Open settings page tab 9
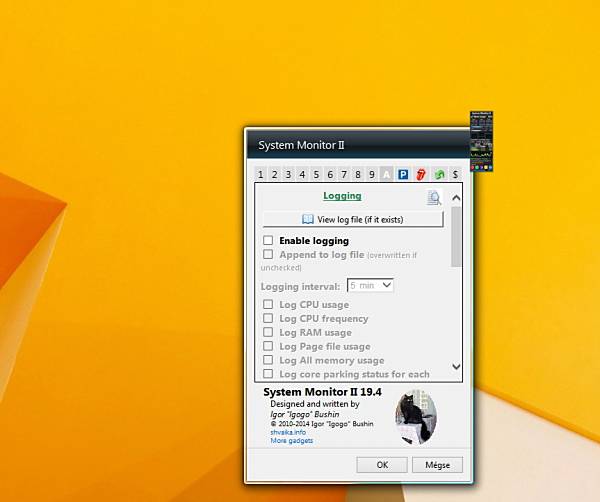This screenshot has width=600, height=502. pyautogui.click(x=372, y=174)
